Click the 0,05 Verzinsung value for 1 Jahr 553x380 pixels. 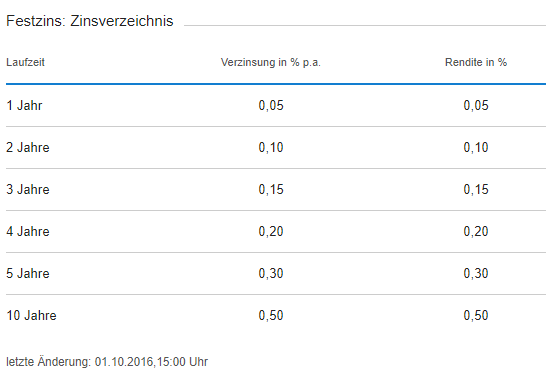point(271,105)
